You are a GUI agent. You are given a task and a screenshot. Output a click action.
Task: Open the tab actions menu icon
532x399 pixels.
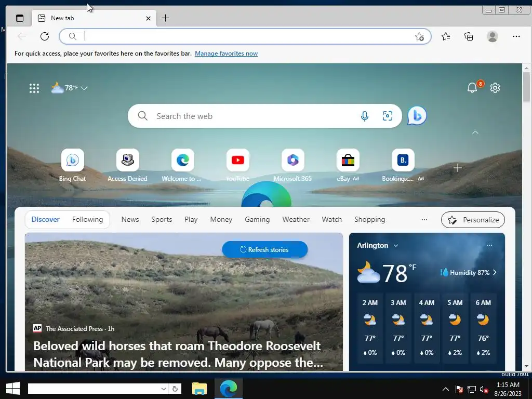20,18
